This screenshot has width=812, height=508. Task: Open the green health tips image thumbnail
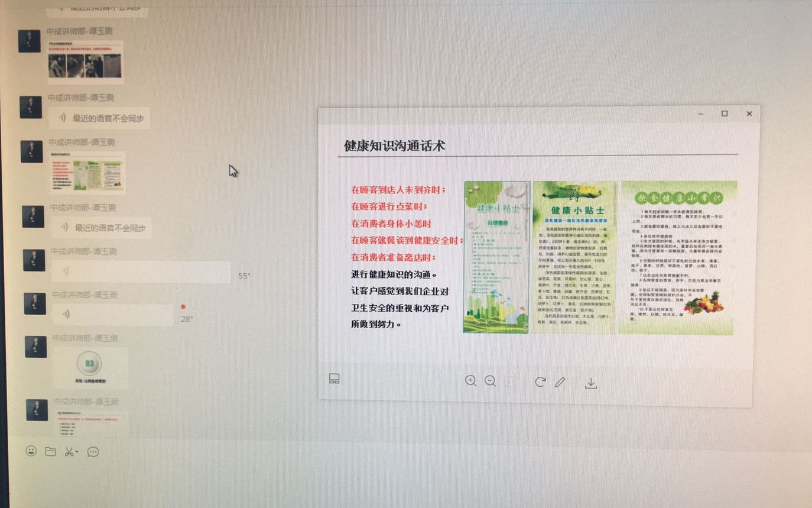[x=87, y=174]
